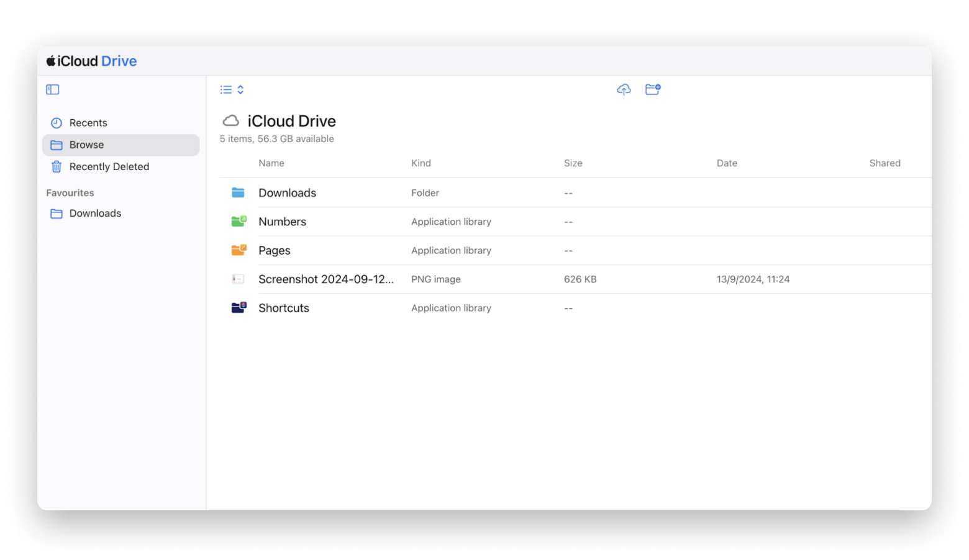
Task: Toggle the sidebar visibility icon
Action: [53, 90]
